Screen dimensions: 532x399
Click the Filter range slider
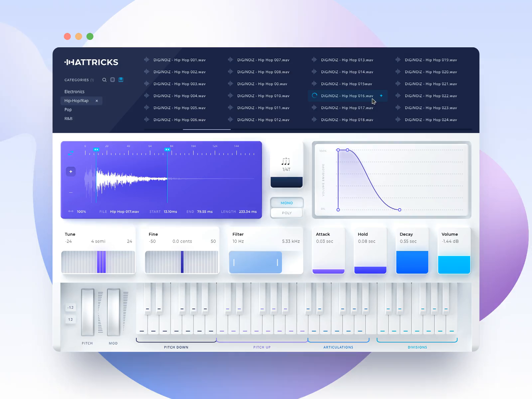point(256,262)
